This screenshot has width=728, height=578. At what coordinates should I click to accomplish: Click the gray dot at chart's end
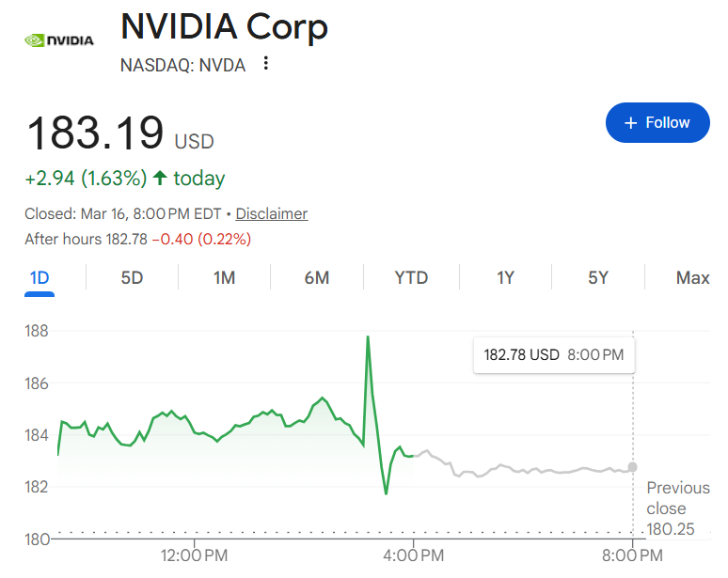[x=632, y=466]
